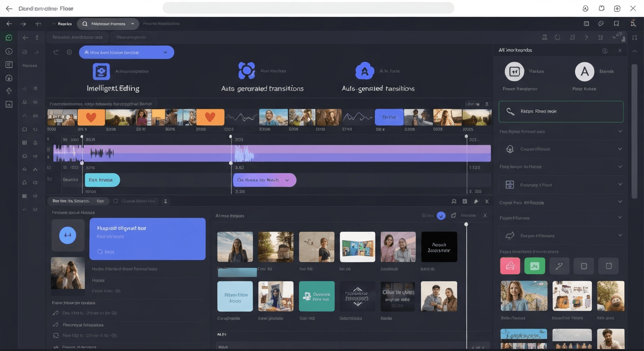Image resolution: width=644 pixels, height=351 pixels.
Task: Click the Haprics menu item in top bar
Action: click(64, 23)
